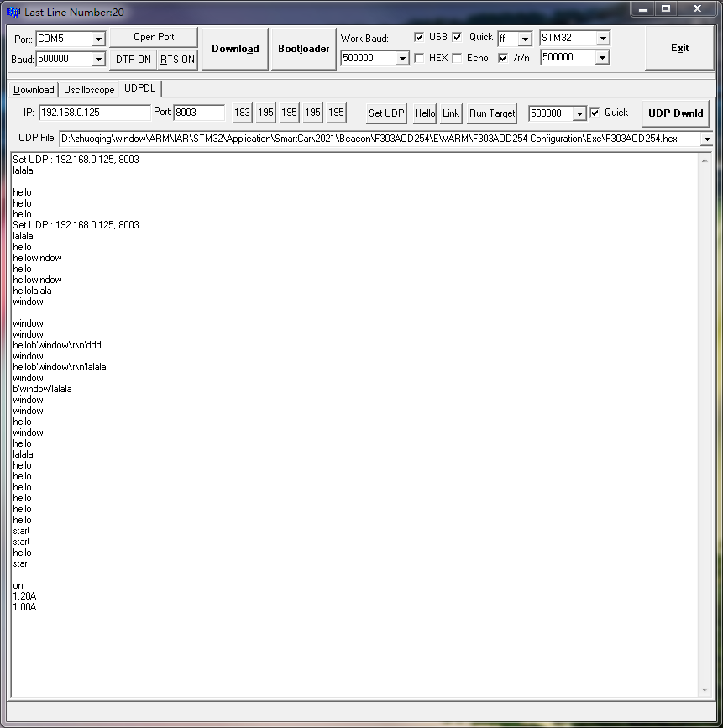Click the DTR ON button
Screen dimensions: 723x728
tap(134, 60)
